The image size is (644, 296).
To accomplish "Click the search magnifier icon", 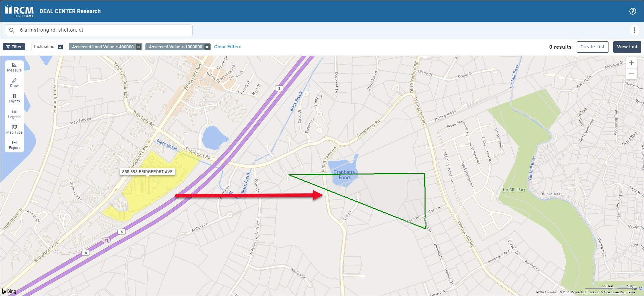I will tap(12, 30).
